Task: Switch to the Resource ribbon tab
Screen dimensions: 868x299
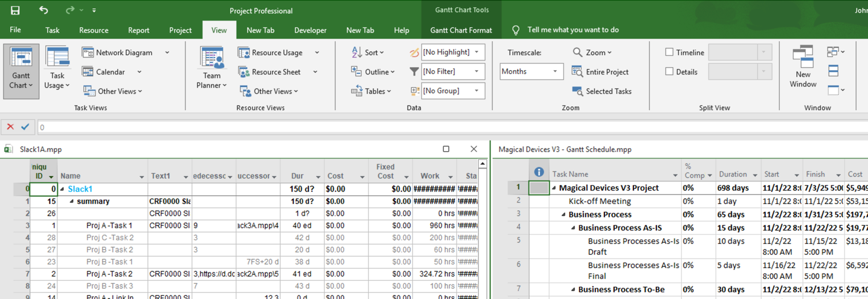Action: 94,30
